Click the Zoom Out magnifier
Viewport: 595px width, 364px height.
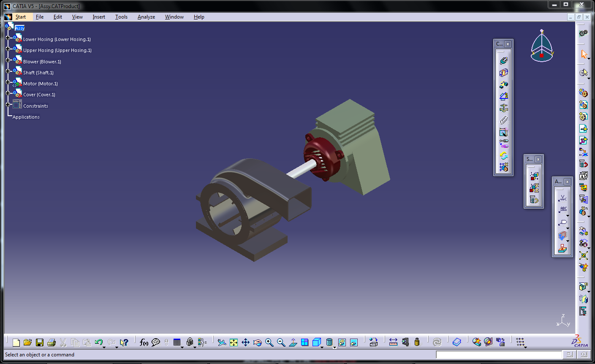[281, 342]
